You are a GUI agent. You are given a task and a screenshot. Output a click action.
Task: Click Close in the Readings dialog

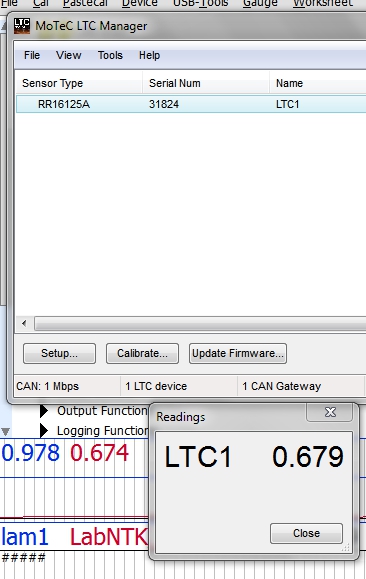[307, 533]
